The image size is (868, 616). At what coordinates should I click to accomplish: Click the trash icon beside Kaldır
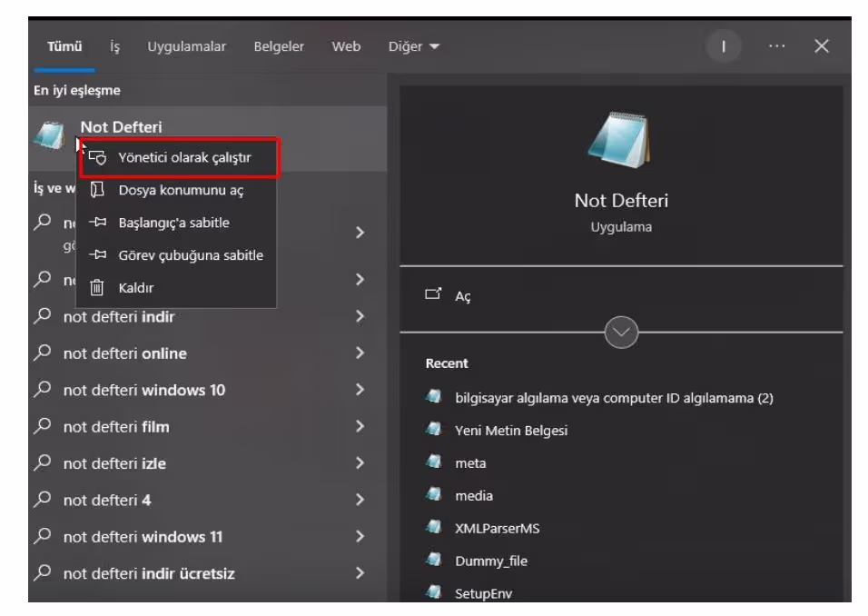tap(97, 287)
